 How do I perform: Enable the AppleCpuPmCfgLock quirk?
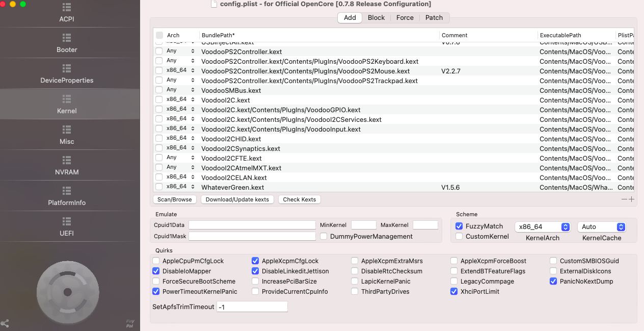tap(156, 261)
